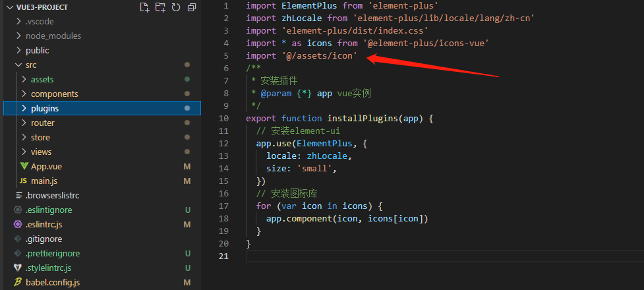Click the Babel icon beside babel.config.js
This screenshot has width=644, height=290.
pyautogui.click(x=18, y=282)
